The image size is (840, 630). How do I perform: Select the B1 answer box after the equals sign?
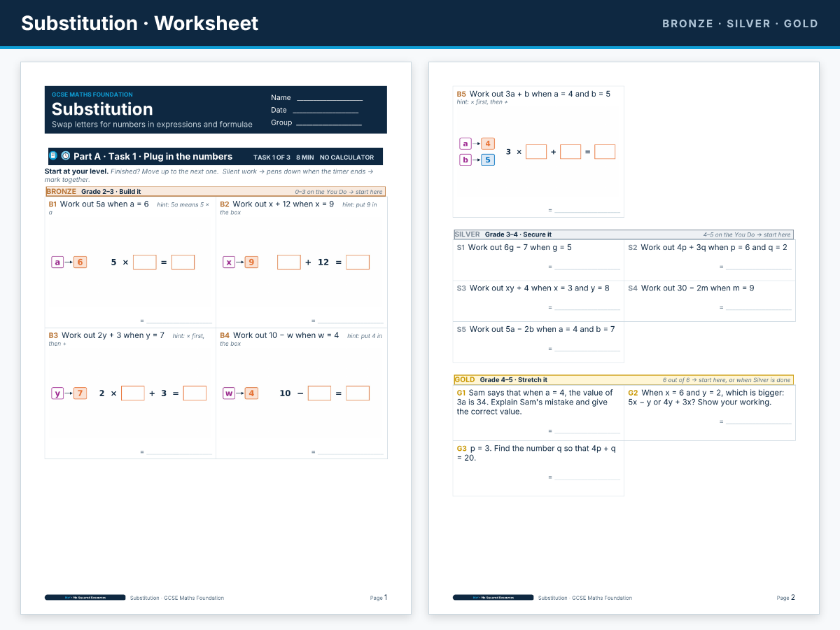pos(183,262)
